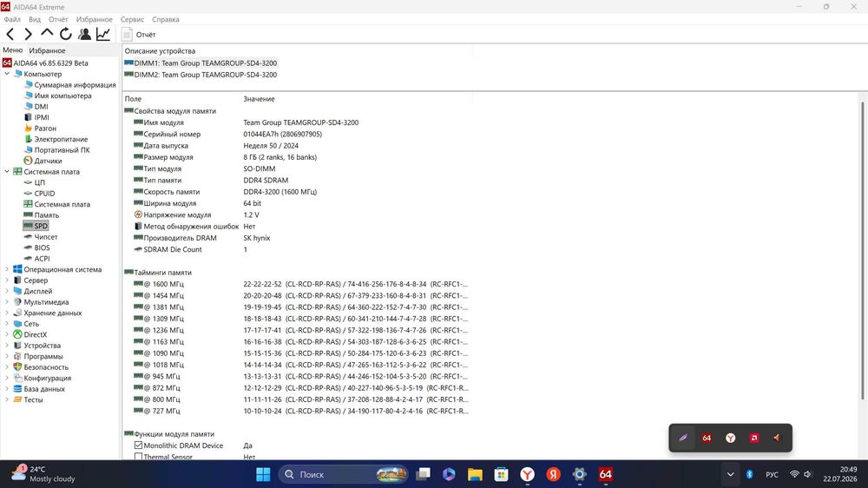Open the Справка menu
868x488 pixels.
pos(166,19)
